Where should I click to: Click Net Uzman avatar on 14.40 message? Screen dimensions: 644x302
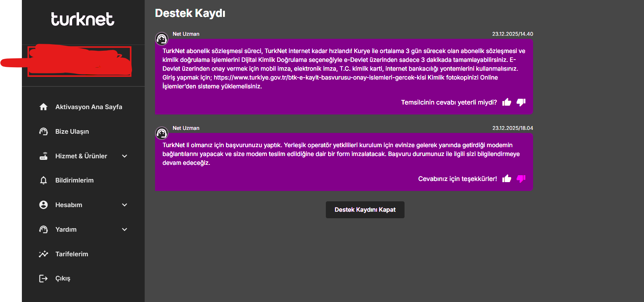[162, 39]
